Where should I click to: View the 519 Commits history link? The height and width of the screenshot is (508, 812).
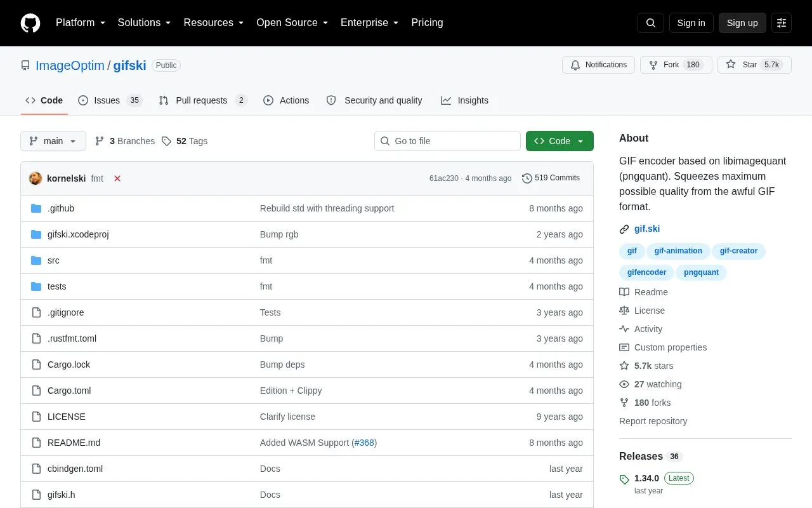pyautogui.click(x=551, y=178)
